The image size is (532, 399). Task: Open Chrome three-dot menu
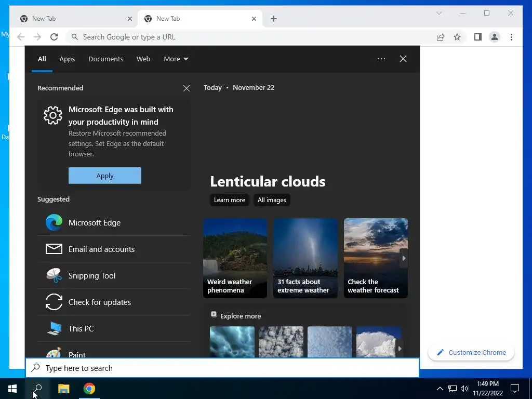(511, 37)
